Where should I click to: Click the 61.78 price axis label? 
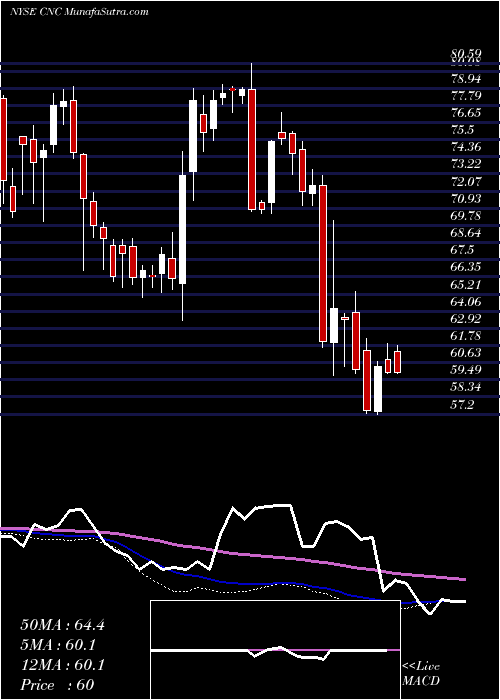466,336
